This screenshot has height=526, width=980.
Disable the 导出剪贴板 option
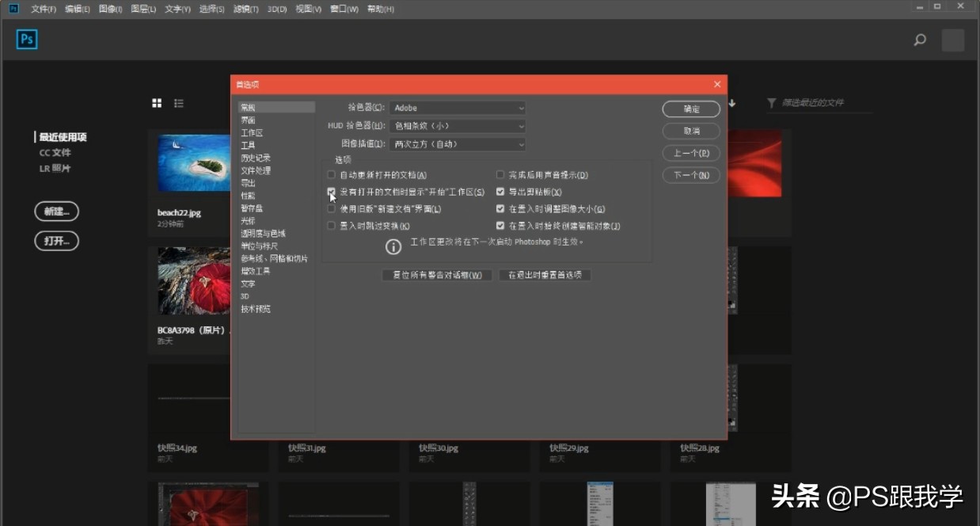(x=499, y=191)
